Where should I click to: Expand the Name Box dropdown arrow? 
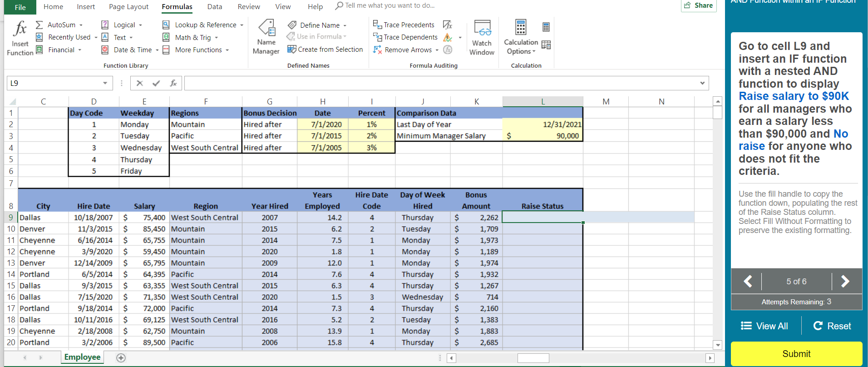point(105,83)
